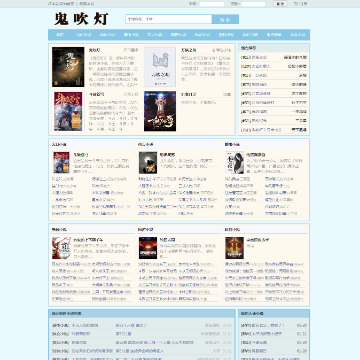Image resolution: width=360 pixels, height=360 pixels.
Task: Select the last item in blue navigation bar
Action: (297, 35)
